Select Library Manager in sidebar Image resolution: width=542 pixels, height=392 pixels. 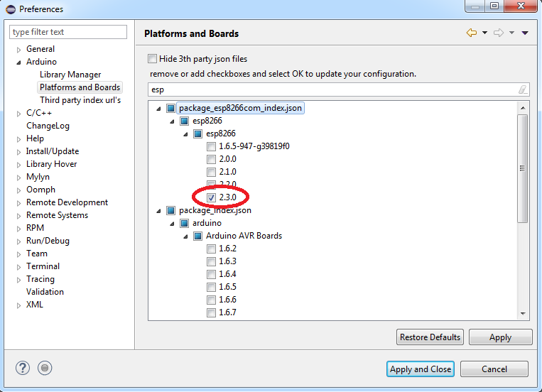[x=70, y=75]
